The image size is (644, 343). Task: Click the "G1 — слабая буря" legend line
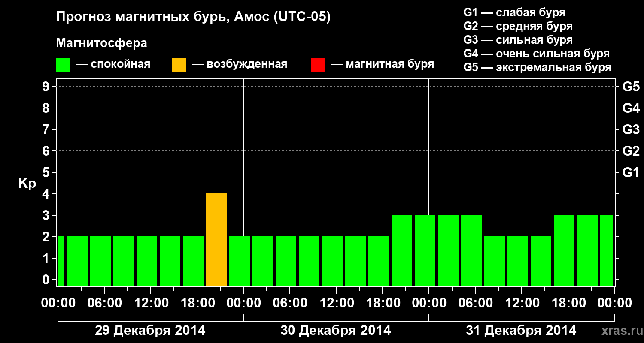[514, 12]
